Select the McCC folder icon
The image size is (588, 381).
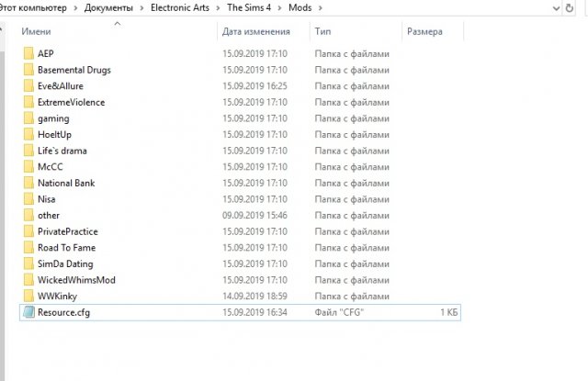pyautogui.click(x=28, y=167)
